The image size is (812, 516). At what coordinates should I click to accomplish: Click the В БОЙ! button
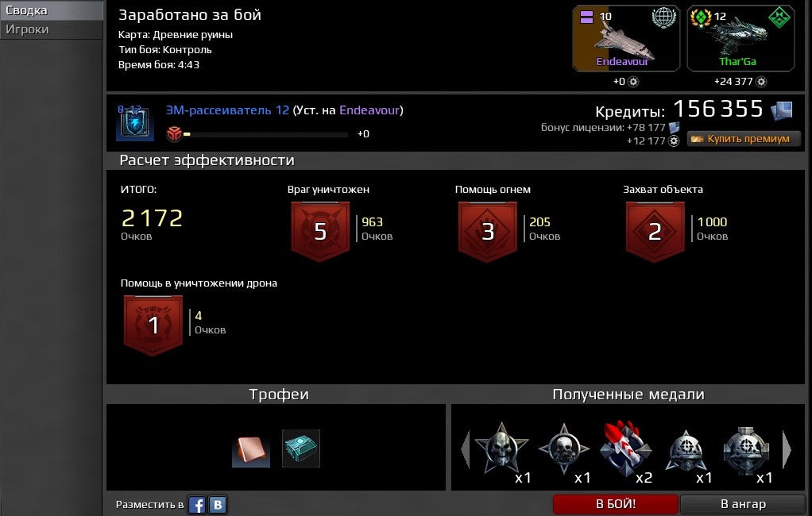[615, 504]
